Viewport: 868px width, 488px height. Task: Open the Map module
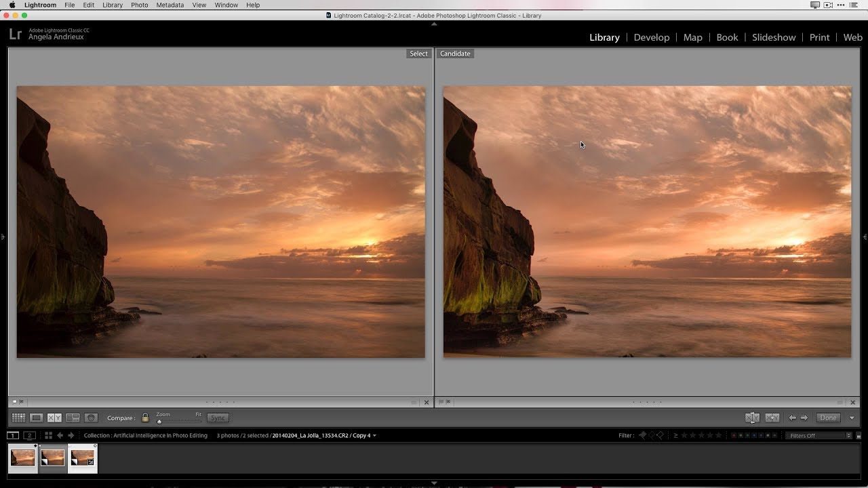(x=692, y=37)
